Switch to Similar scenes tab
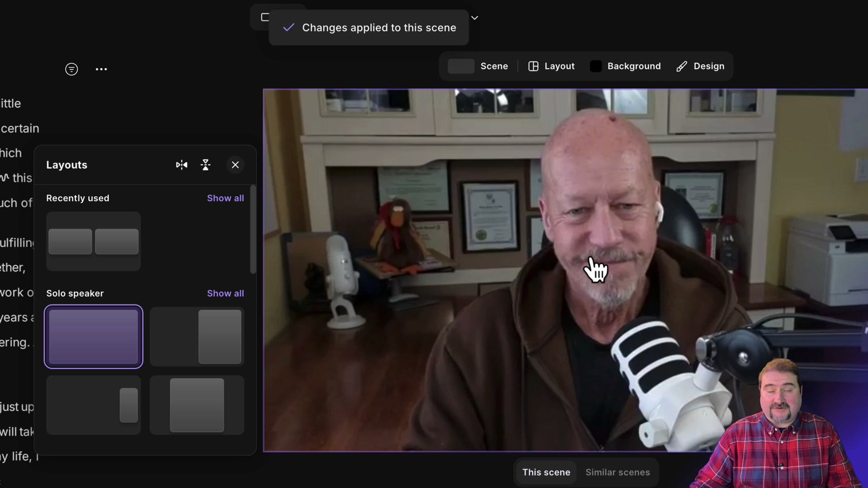This screenshot has height=488, width=868. 617,472
